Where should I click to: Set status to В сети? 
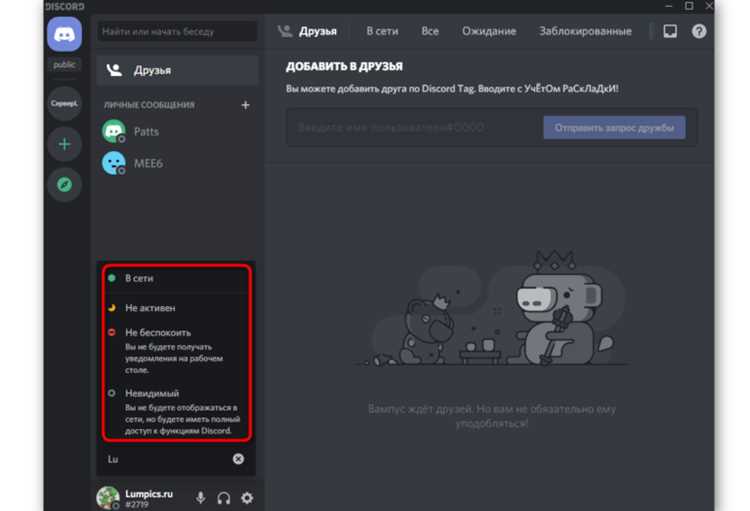[176, 278]
